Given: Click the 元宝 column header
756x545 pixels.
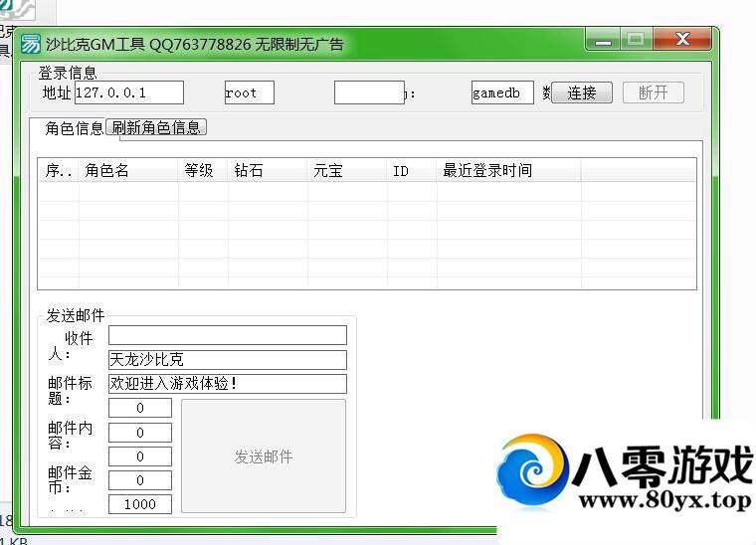Looking at the screenshot, I should click(346, 170).
